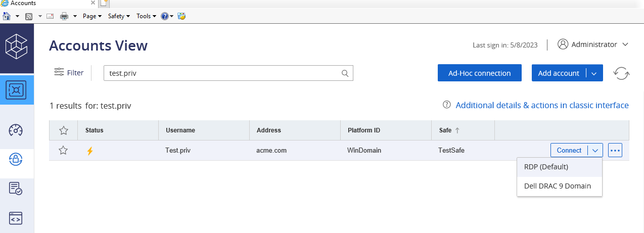Open the Home button dropdown arrow
The height and width of the screenshot is (233, 644).
click(17, 16)
